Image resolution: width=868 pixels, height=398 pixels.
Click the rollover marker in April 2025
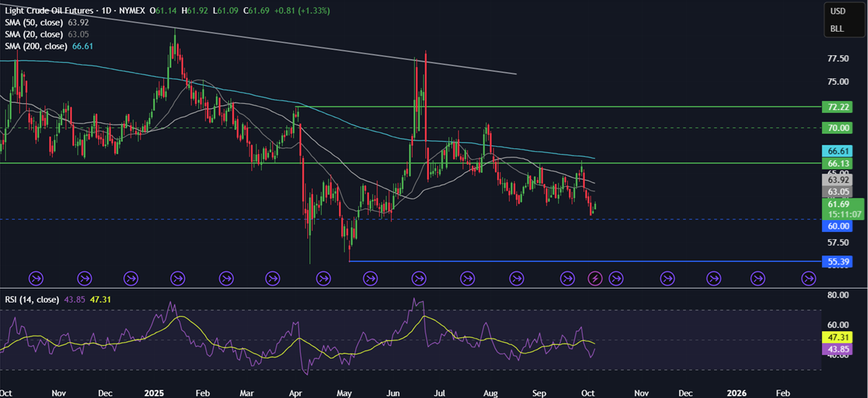coord(323,278)
